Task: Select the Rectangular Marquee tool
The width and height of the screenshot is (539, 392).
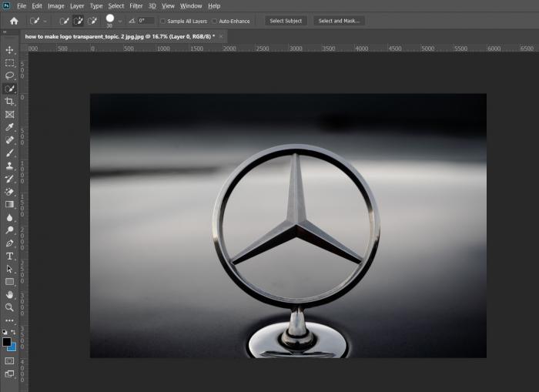Action: point(9,63)
